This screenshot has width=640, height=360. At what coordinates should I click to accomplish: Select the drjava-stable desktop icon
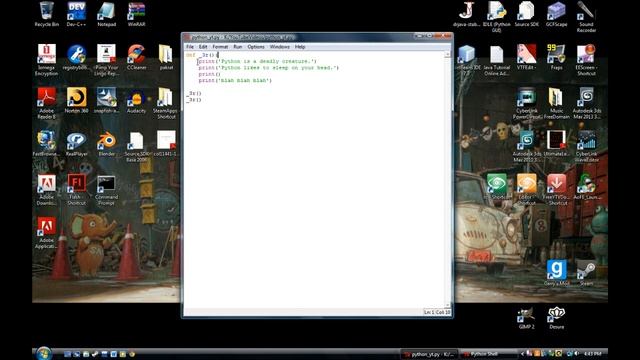467,14
